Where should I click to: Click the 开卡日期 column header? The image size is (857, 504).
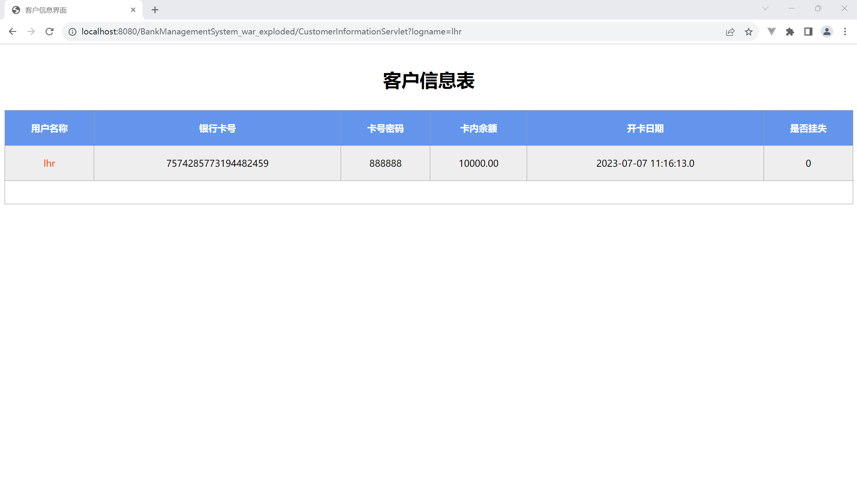coord(645,128)
